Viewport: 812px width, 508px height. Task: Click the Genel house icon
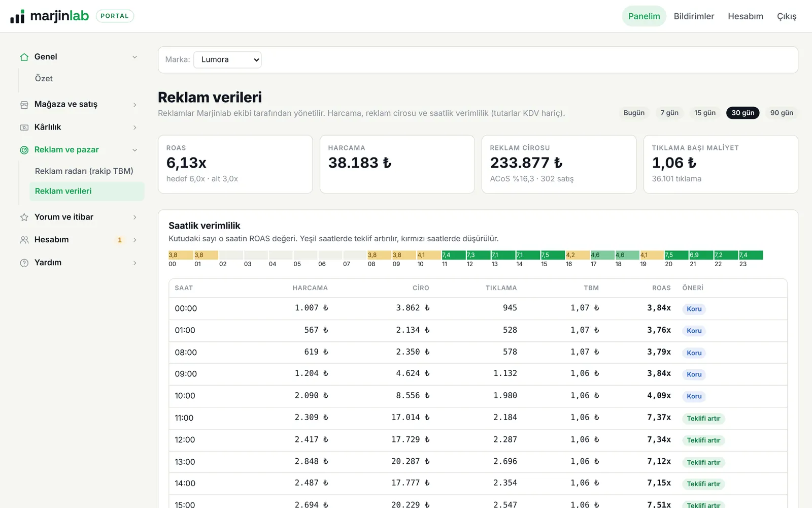[x=24, y=57]
